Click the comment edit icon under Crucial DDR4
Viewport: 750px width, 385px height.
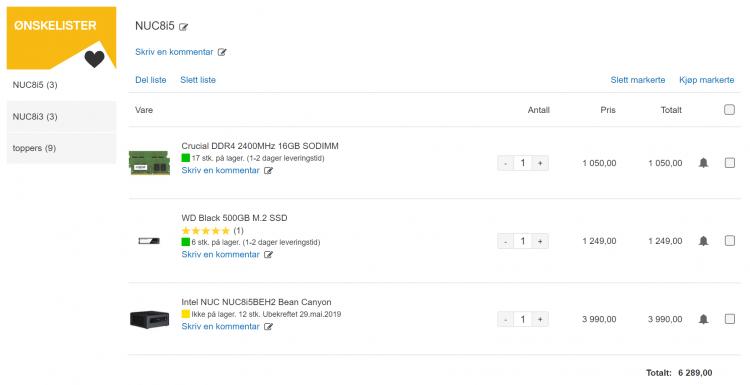(268, 171)
